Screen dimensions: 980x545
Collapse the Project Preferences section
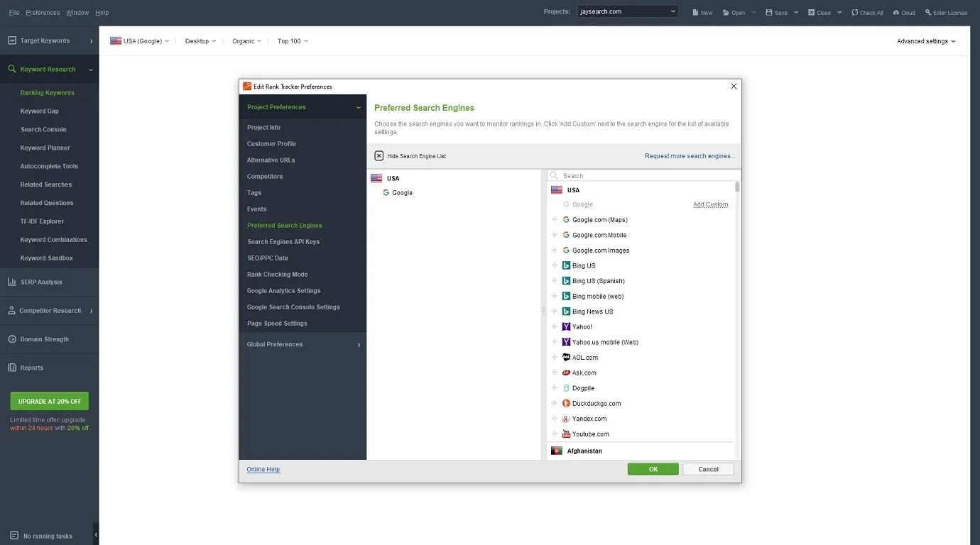click(x=303, y=107)
